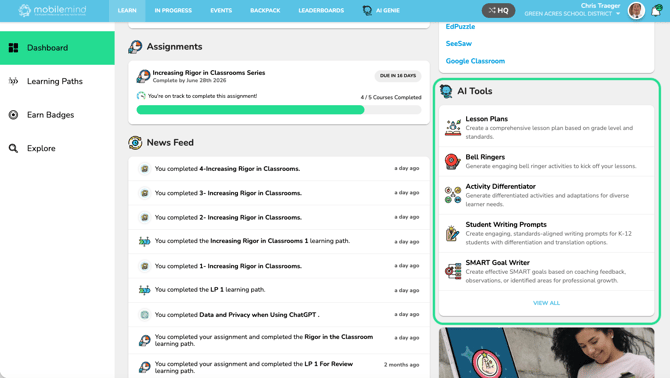Select Dashboard in the sidebar
The width and height of the screenshot is (670, 378).
57,48
